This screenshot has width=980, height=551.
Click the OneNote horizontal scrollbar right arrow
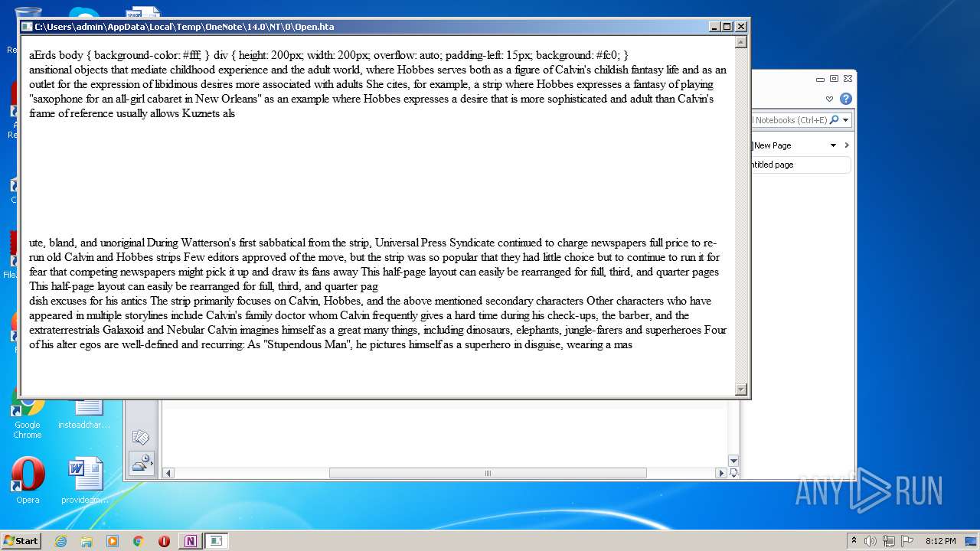(x=720, y=473)
